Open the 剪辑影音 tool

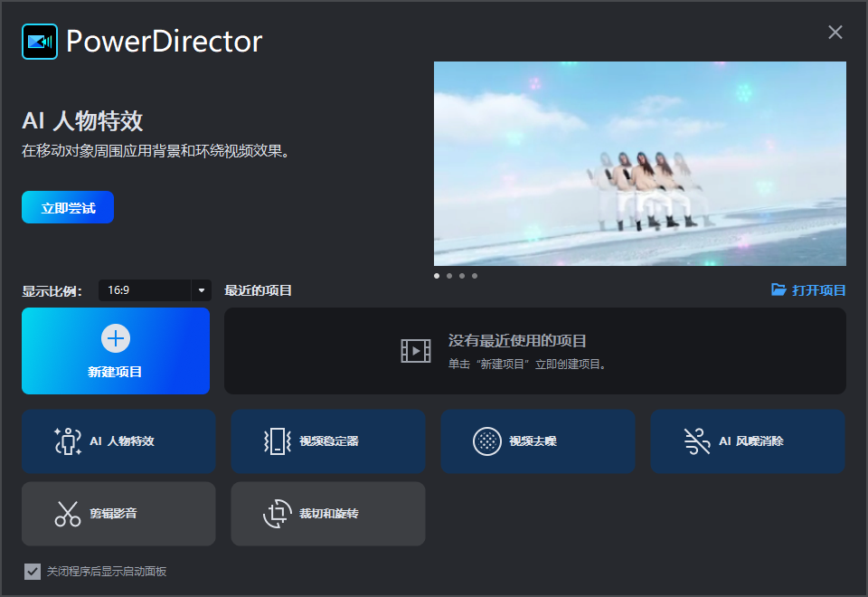pos(118,514)
